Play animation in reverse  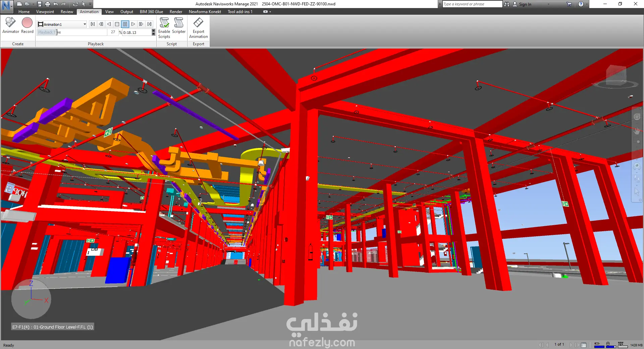109,24
